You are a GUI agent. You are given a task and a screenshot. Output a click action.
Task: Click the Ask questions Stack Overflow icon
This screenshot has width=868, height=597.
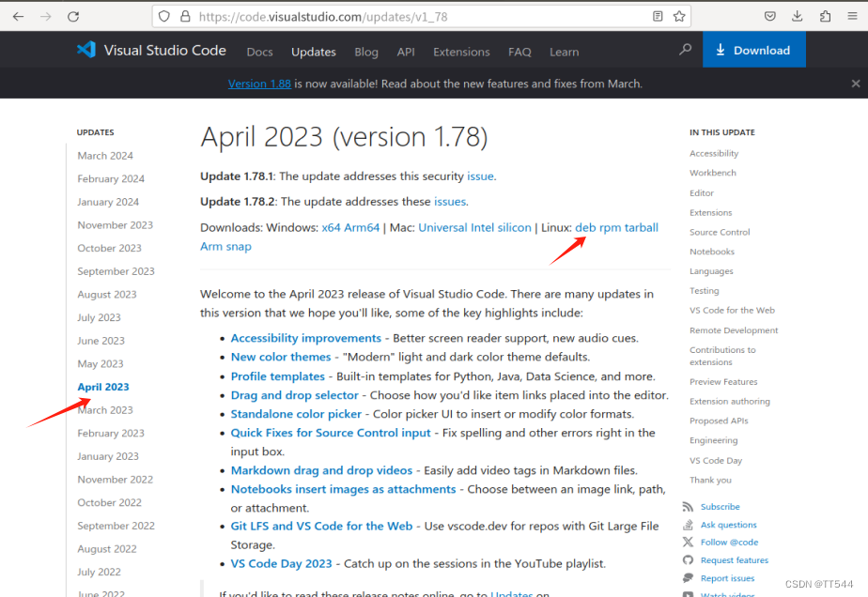[x=688, y=525]
